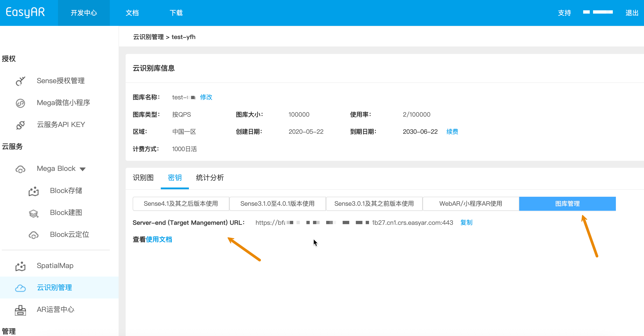Screen dimensions: 644x336
Task: Click 修改 to rename the gallery
Action: [206, 97]
